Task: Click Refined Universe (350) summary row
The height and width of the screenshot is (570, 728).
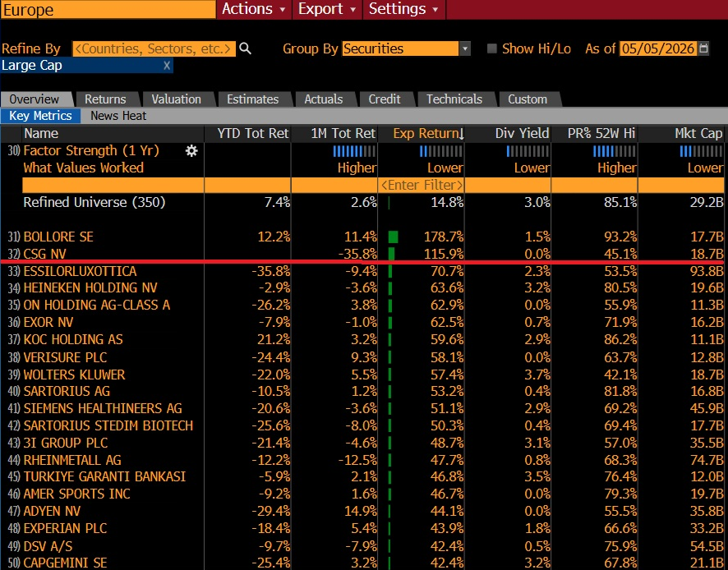Action: pos(362,203)
